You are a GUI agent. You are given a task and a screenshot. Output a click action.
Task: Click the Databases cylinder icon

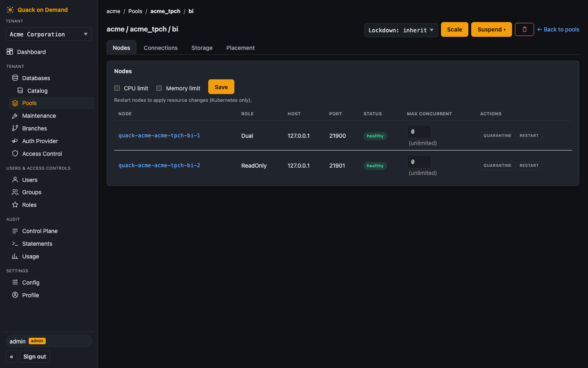[15, 78]
